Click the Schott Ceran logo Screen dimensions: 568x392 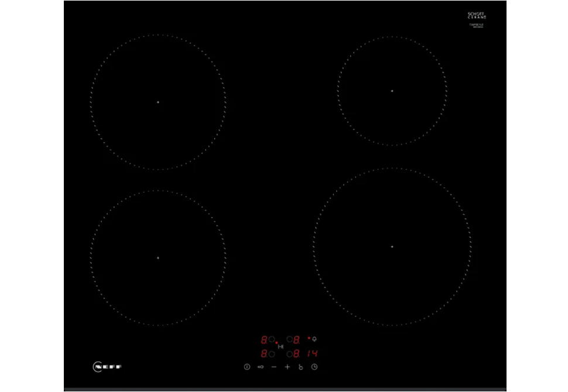tap(476, 16)
